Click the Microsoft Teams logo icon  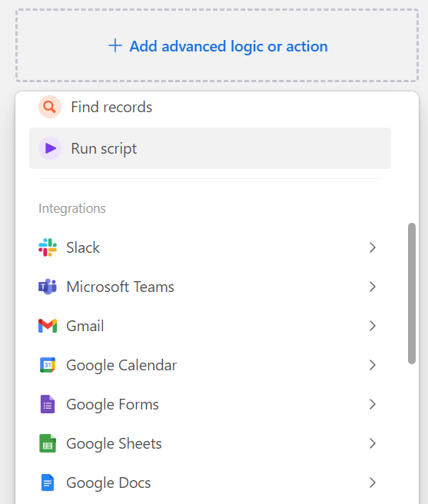(x=48, y=287)
